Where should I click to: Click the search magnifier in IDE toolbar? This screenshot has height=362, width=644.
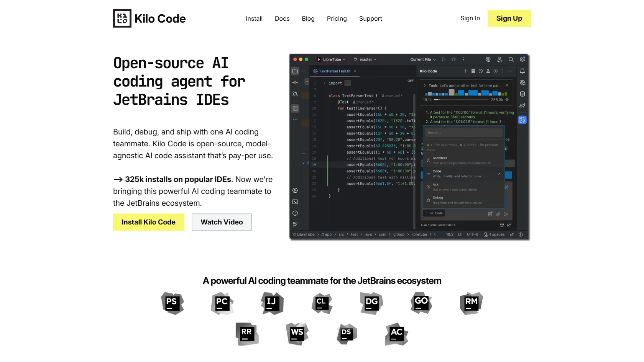click(x=511, y=60)
